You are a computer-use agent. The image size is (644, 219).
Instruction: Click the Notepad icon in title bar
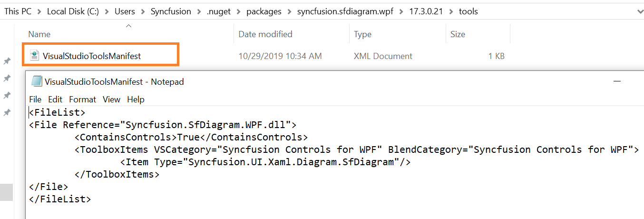click(37, 81)
